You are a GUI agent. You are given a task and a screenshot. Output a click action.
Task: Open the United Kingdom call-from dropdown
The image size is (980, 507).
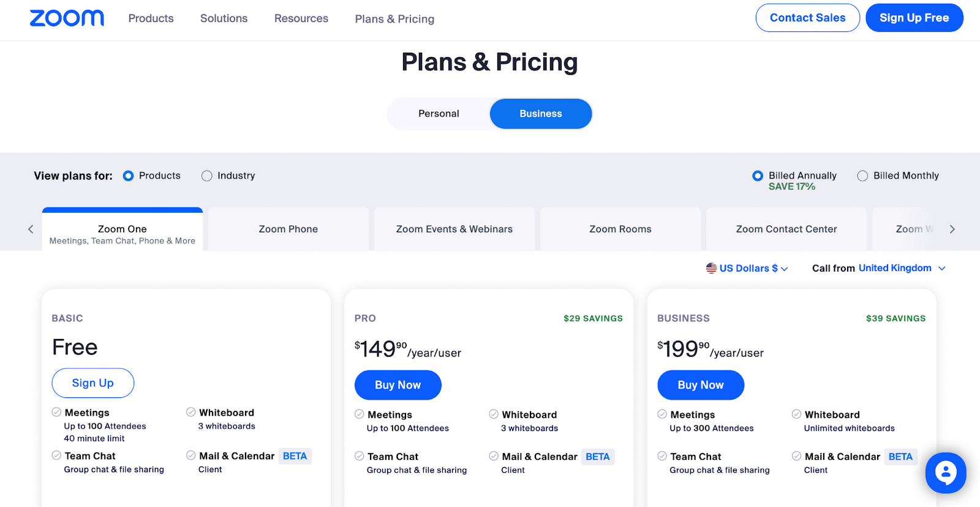click(x=902, y=269)
